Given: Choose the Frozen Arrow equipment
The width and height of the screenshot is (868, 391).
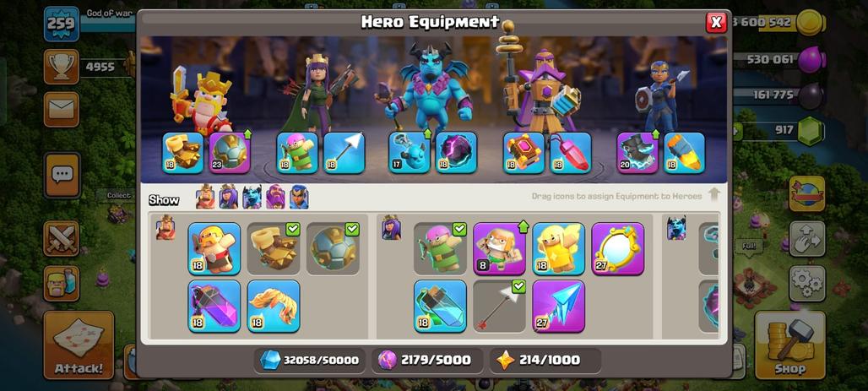Looking at the screenshot, I should tap(559, 307).
